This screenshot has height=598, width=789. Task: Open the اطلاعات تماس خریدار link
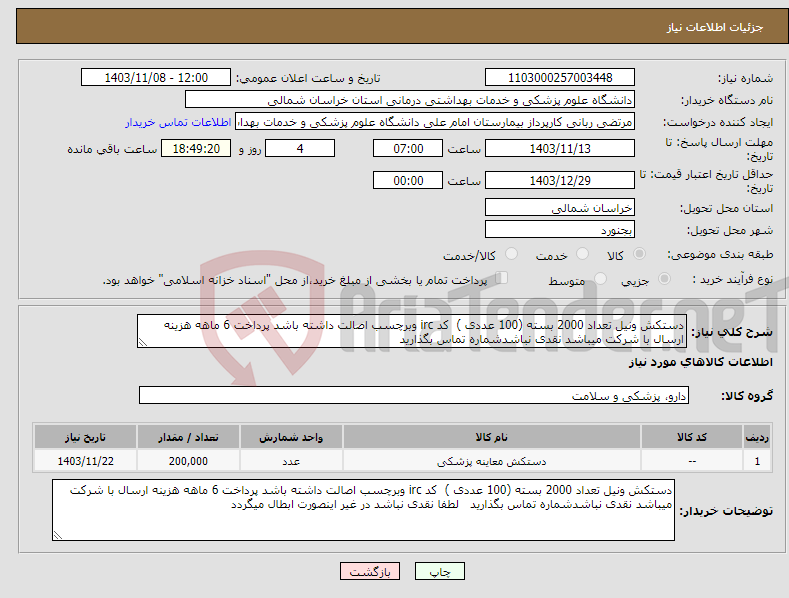click(178, 122)
